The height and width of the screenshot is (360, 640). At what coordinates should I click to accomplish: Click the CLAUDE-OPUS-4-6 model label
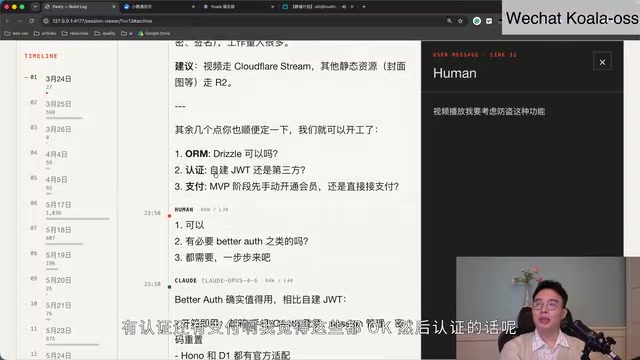pyautogui.click(x=229, y=280)
